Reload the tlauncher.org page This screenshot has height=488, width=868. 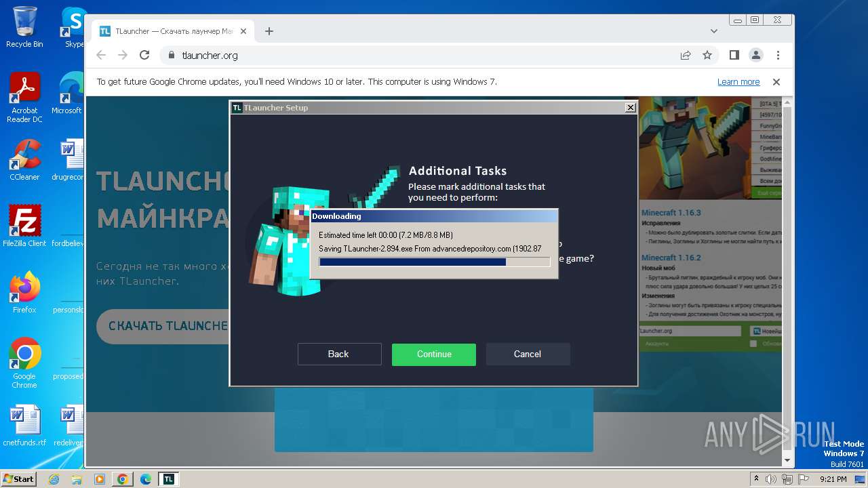point(144,56)
